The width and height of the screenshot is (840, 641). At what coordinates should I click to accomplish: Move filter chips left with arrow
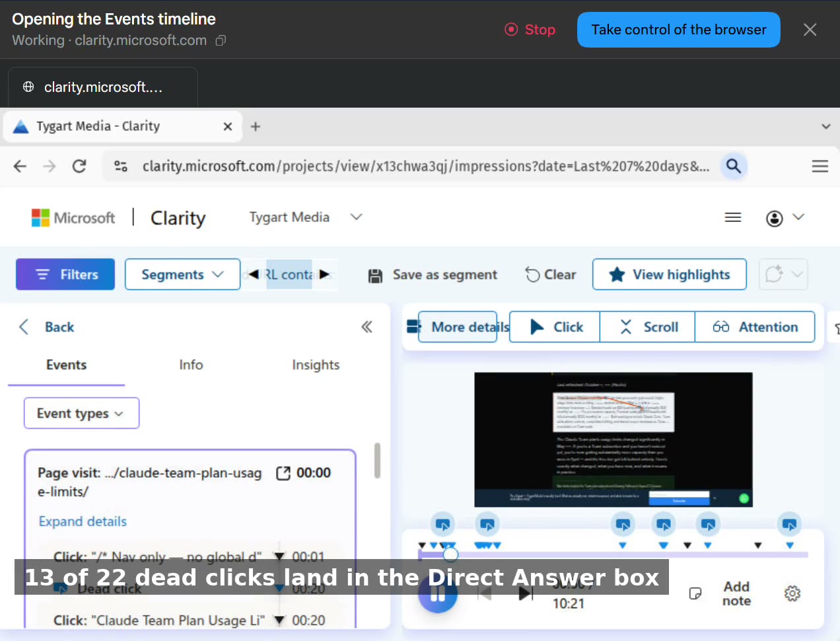[x=254, y=274]
